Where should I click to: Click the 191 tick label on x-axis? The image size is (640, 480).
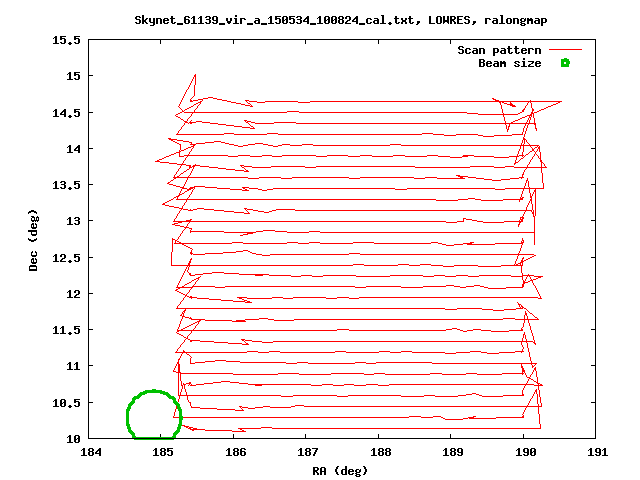594,453
